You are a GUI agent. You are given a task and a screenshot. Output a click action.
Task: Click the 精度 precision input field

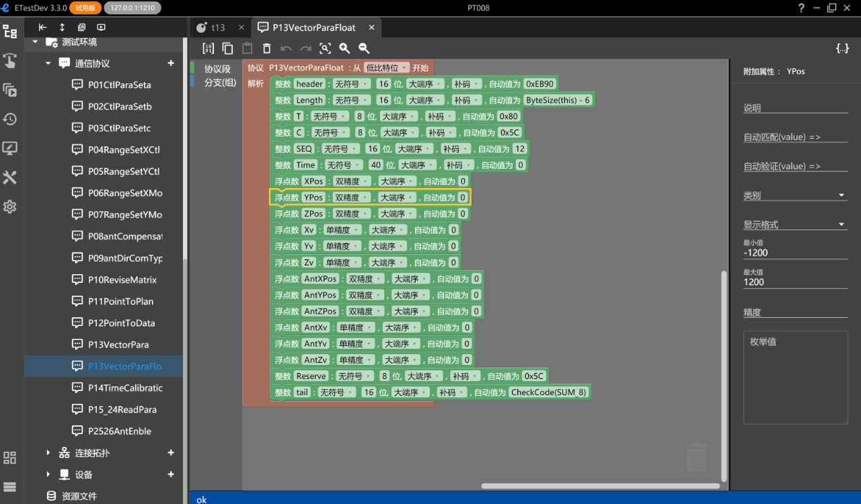click(795, 312)
